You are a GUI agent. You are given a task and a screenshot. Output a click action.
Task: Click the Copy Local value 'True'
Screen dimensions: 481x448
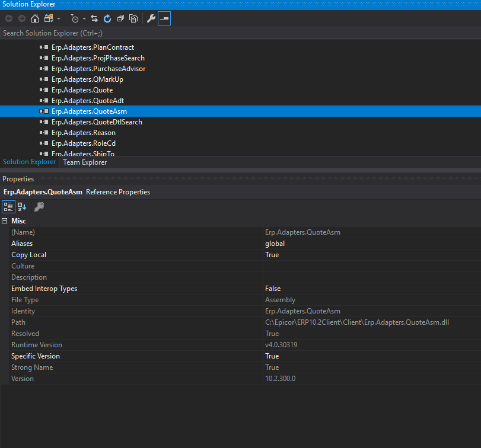272,255
